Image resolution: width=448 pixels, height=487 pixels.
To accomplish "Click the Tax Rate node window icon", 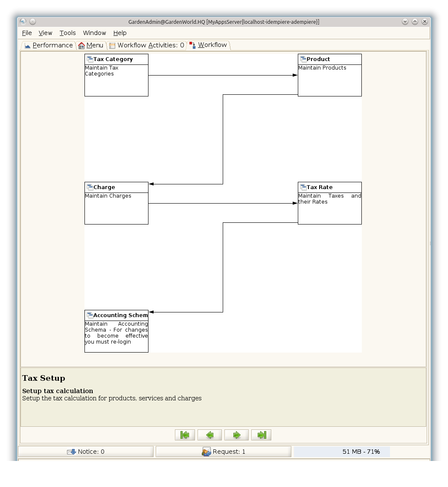I will 303,187.
